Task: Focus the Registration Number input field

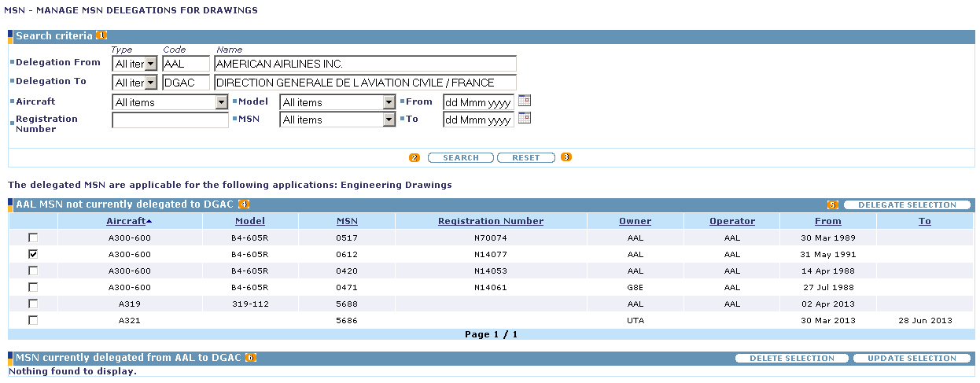Action: click(x=170, y=120)
